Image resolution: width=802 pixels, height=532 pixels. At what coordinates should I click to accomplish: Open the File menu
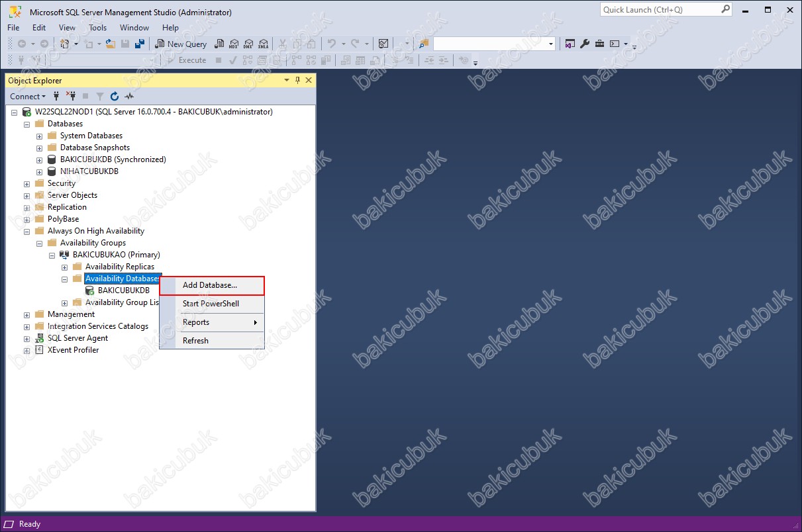click(13, 27)
